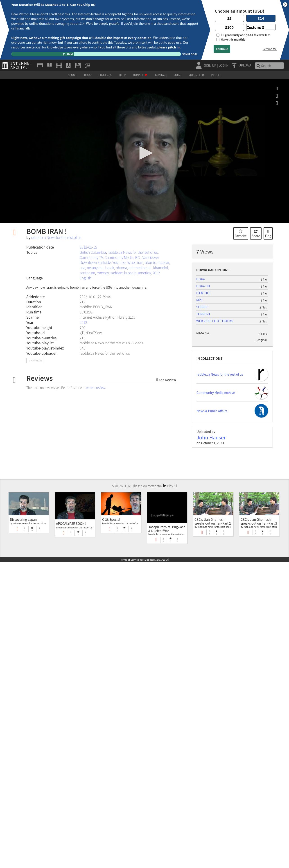The width and height of the screenshot is (289, 868).
Task: Open the VOLUNTEER menu item
Action: pyautogui.click(x=196, y=75)
